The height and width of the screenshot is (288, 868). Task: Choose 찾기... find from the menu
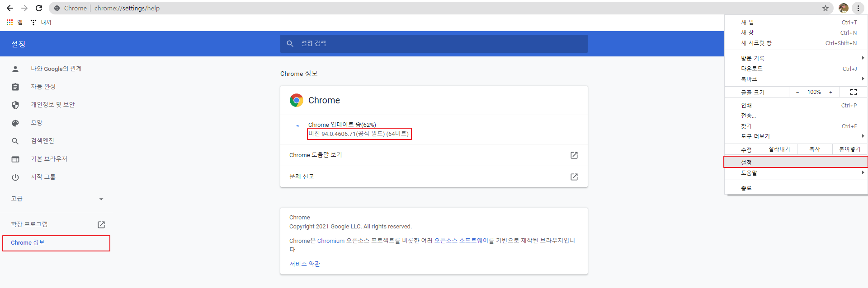click(x=796, y=126)
